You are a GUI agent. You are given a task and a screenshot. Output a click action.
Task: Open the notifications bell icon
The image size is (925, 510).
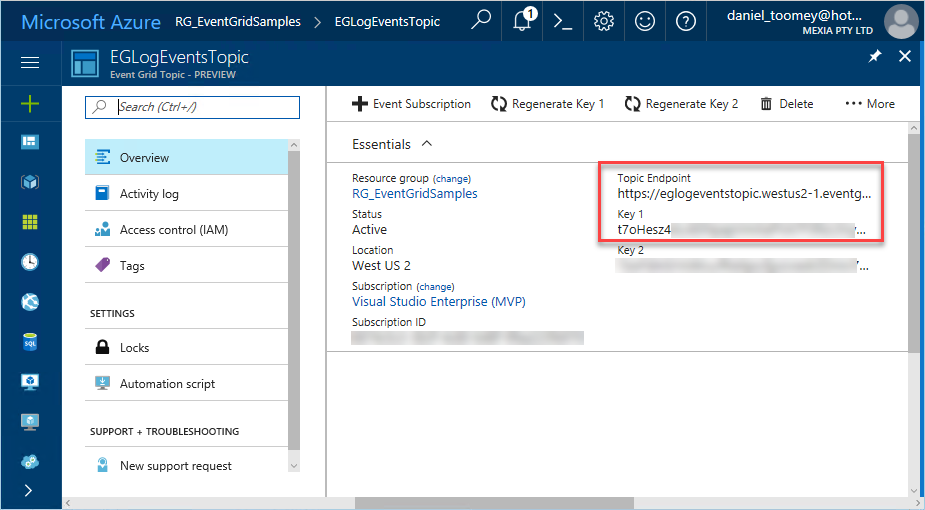(x=522, y=21)
